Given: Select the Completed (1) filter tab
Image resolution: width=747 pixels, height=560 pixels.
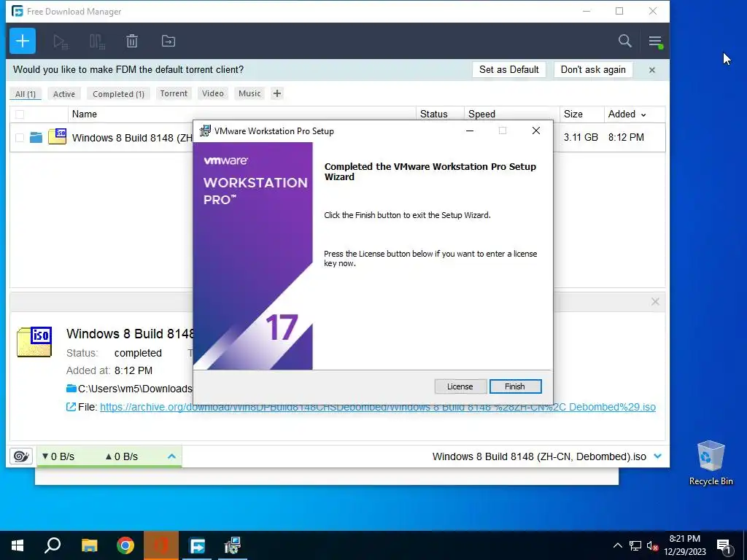Looking at the screenshot, I should 118,94.
